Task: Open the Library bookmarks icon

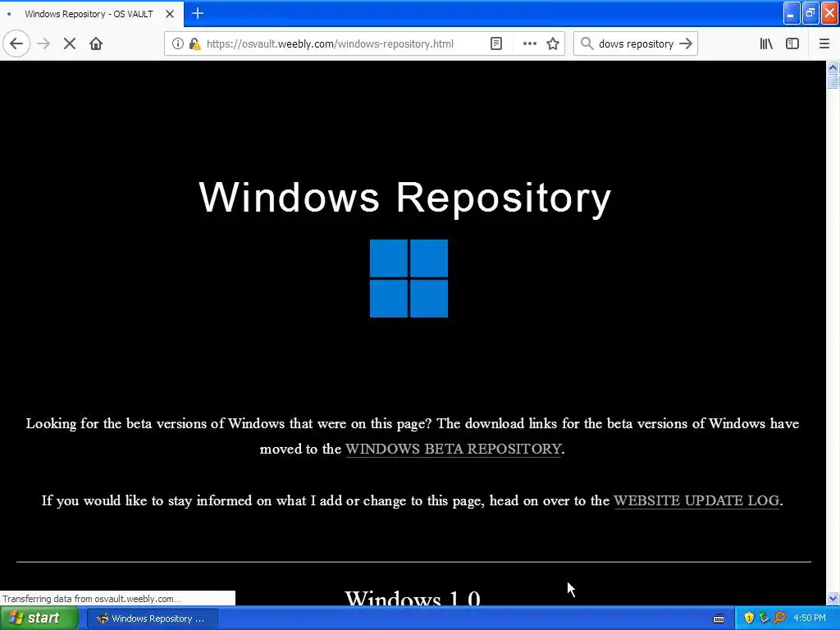Action: 766,43
